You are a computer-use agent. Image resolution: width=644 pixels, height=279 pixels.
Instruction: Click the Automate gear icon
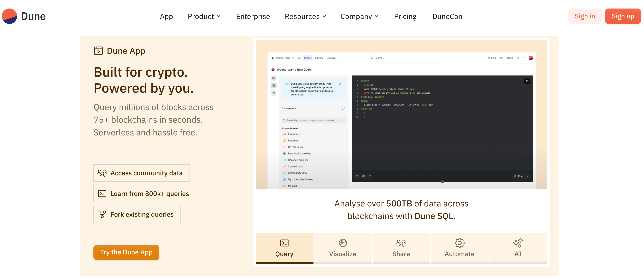(x=459, y=243)
